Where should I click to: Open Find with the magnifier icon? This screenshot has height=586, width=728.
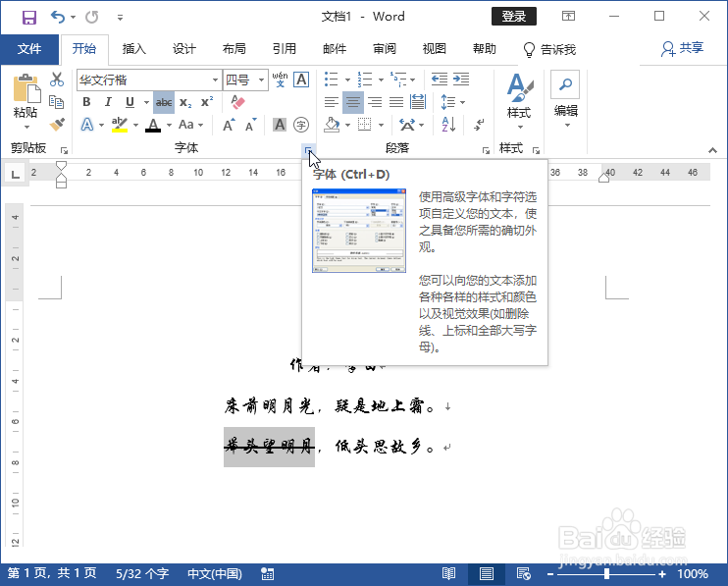point(565,84)
